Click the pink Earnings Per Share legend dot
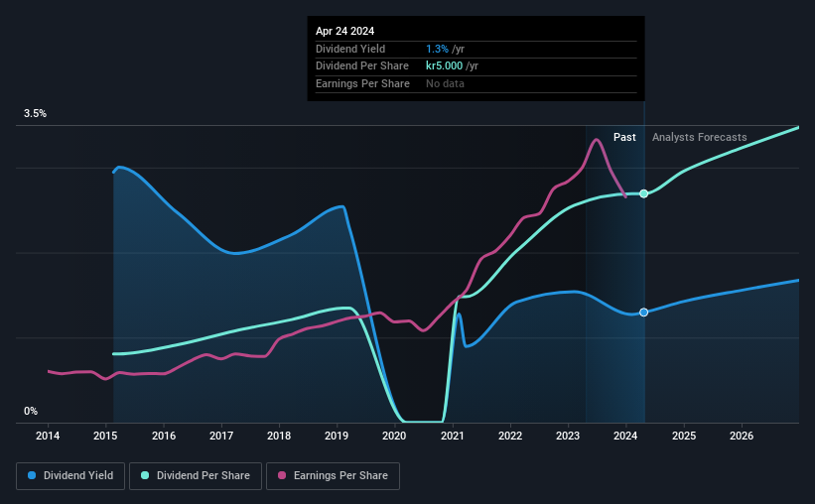 (282, 475)
